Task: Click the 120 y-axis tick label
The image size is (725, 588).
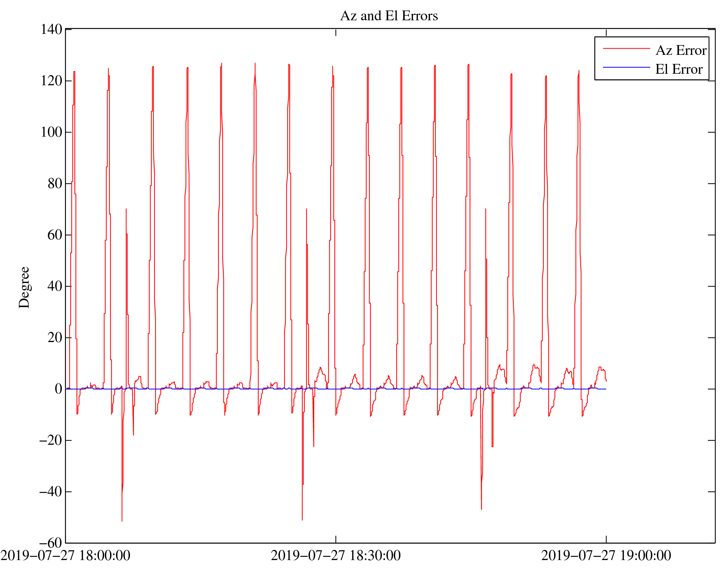Action: (51, 81)
